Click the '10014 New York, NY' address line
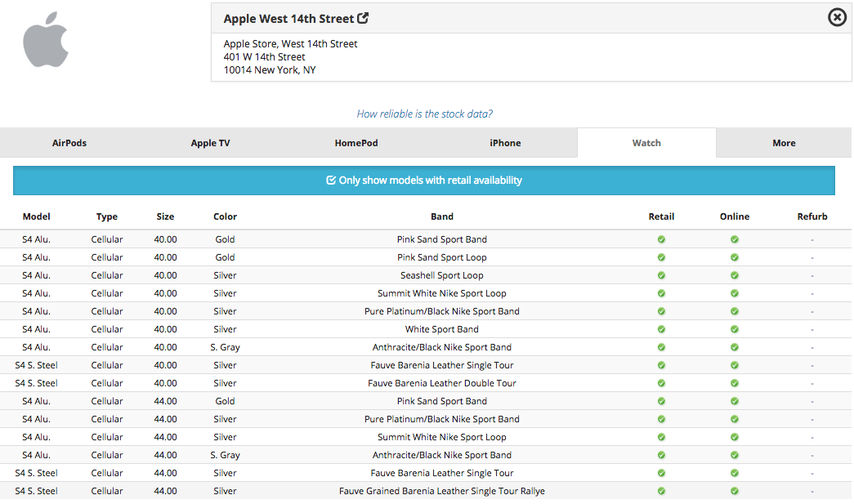The image size is (854, 504). click(270, 70)
